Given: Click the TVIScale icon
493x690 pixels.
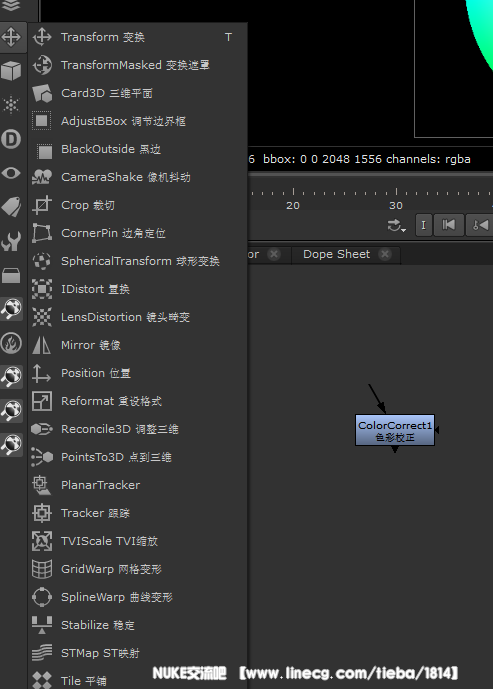Looking at the screenshot, I should pyautogui.click(x=42, y=541).
